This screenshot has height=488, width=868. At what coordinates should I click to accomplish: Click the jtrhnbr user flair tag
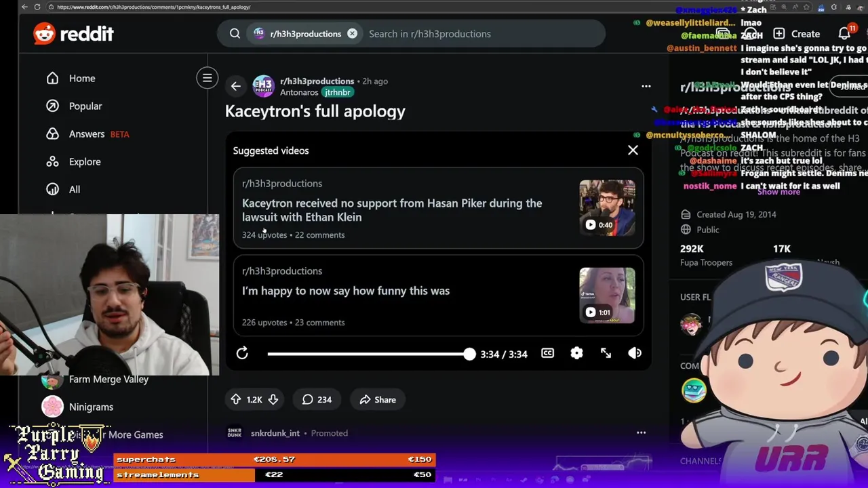(x=337, y=92)
